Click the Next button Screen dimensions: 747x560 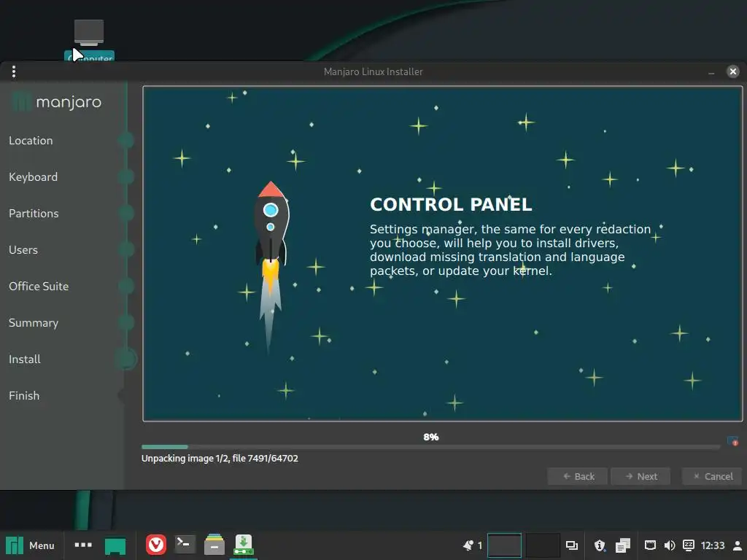[x=640, y=476]
